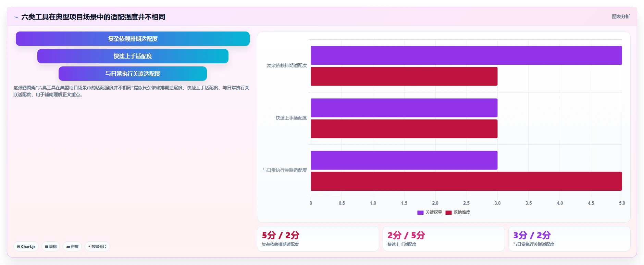The height and width of the screenshot is (265, 644).
Task: Open the 2分 / 5分 data card
Action: [444, 239]
